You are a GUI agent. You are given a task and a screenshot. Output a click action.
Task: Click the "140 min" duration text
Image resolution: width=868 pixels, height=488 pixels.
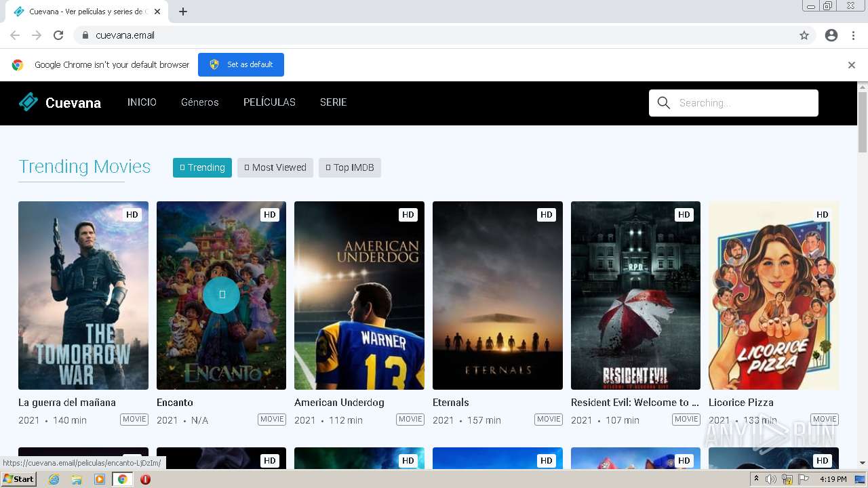[70, 420]
